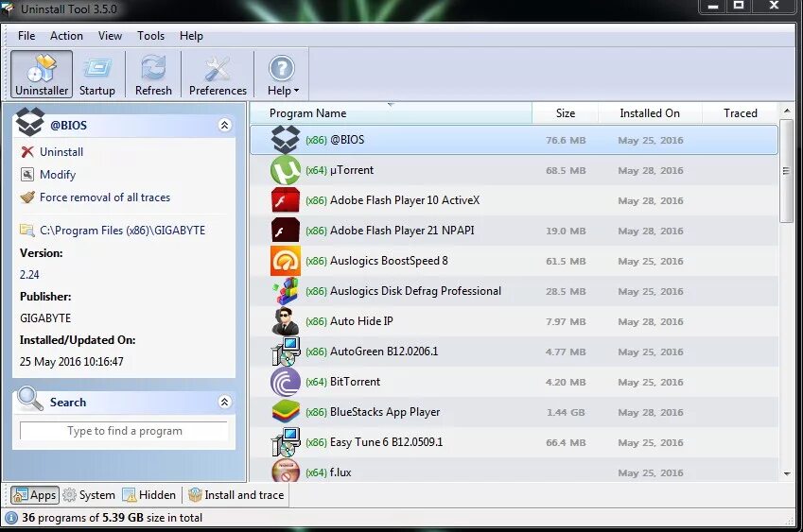This screenshot has width=803, height=532.
Task: Switch to the Hidden tab
Action: point(149,494)
